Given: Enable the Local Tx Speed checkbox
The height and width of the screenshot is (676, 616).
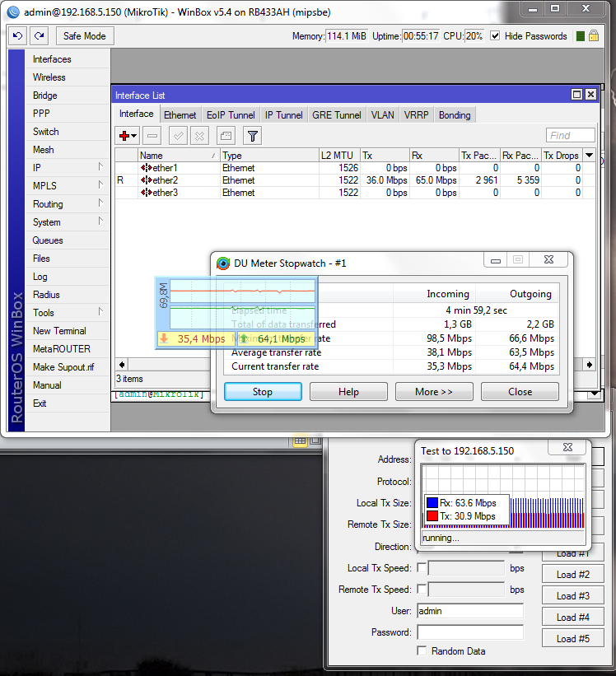Looking at the screenshot, I should pyautogui.click(x=422, y=568).
